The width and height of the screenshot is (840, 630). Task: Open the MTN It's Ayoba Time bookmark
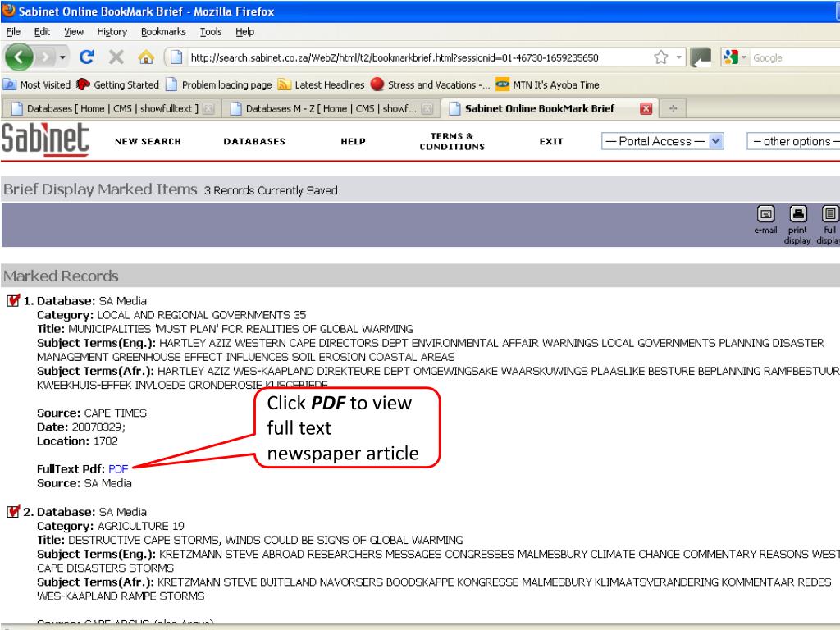coord(547,84)
